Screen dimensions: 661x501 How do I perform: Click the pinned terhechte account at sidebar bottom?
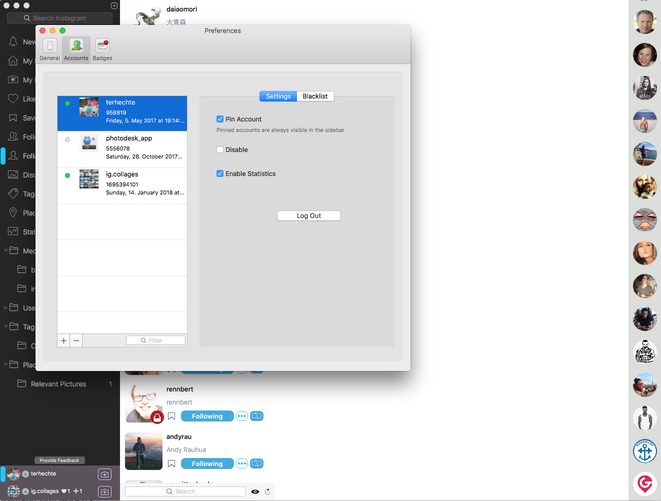click(x=43, y=474)
